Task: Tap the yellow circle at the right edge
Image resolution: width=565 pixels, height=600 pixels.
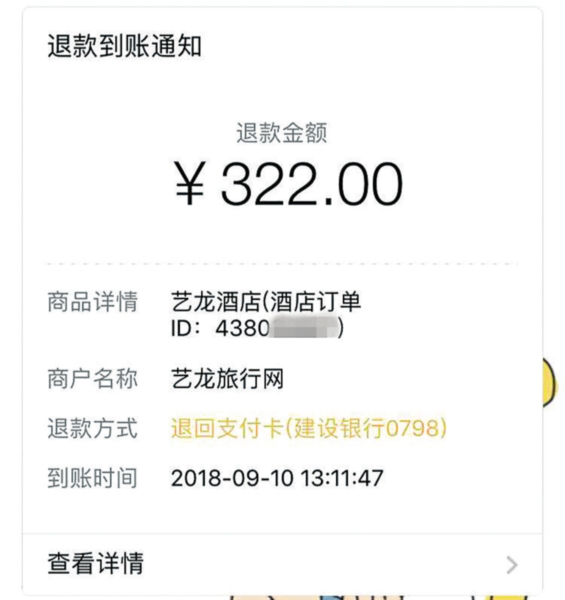Action: [549, 382]
